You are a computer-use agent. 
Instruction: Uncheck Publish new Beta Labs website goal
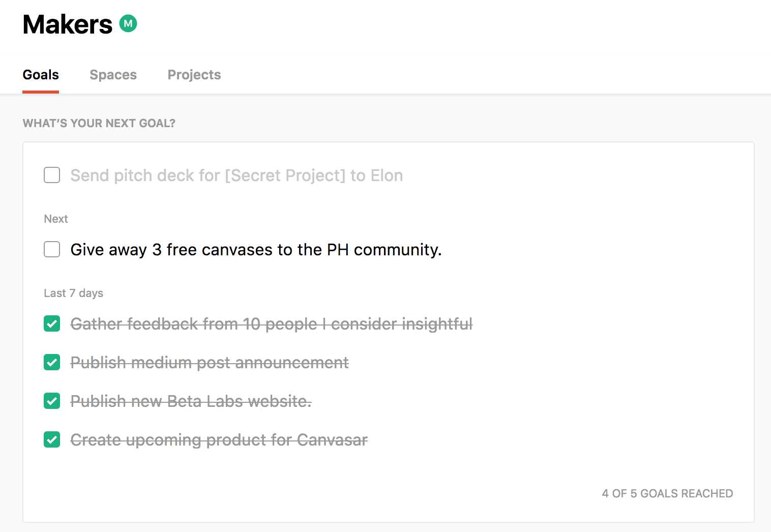(x=52, y=401)
